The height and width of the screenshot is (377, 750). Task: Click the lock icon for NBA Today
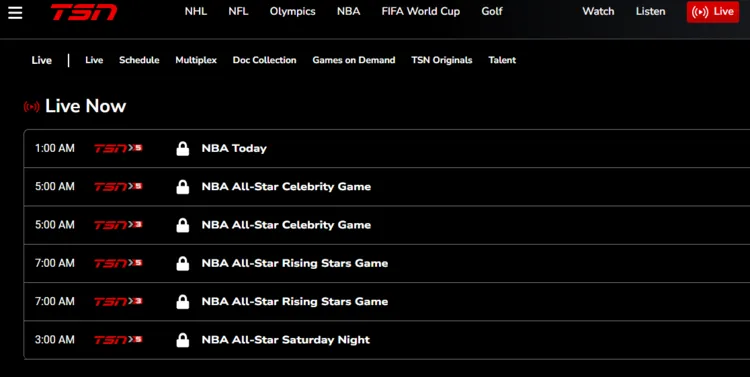183,149
